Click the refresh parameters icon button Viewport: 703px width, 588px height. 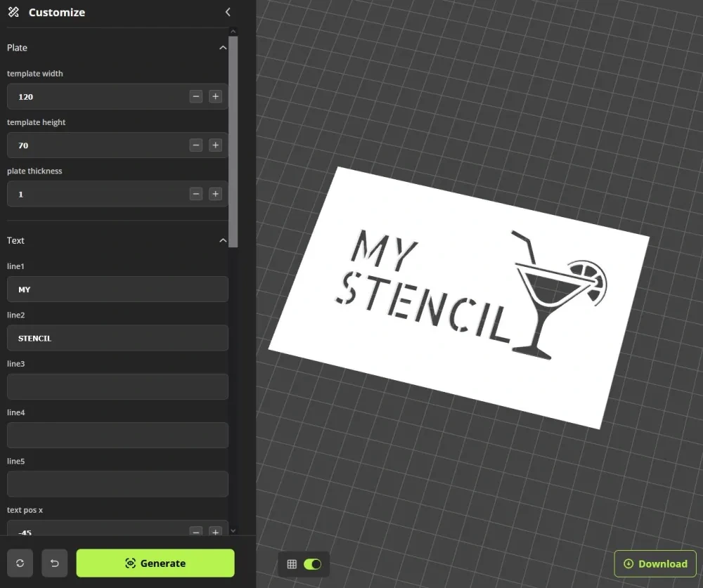[20, 563]
